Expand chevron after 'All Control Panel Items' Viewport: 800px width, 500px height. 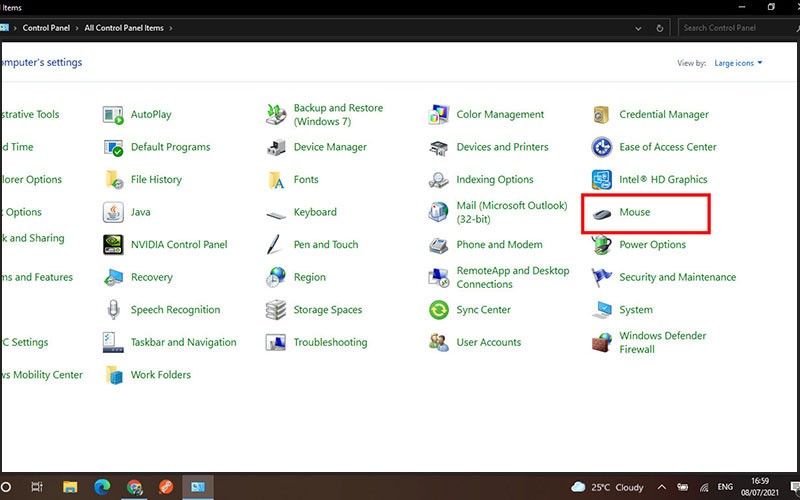click(x=170, y=28)
